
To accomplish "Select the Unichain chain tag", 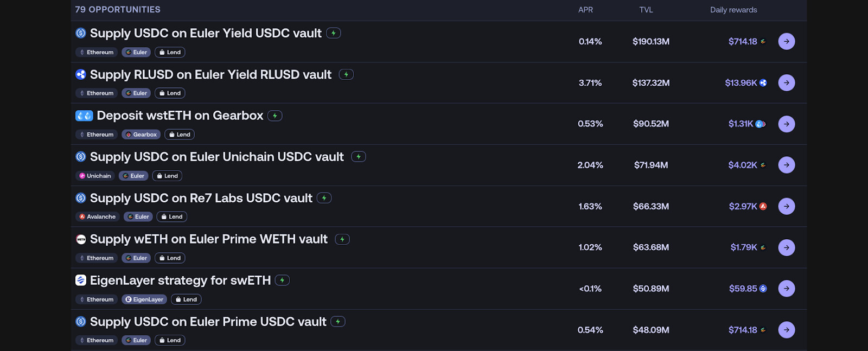I will (95, 176).
